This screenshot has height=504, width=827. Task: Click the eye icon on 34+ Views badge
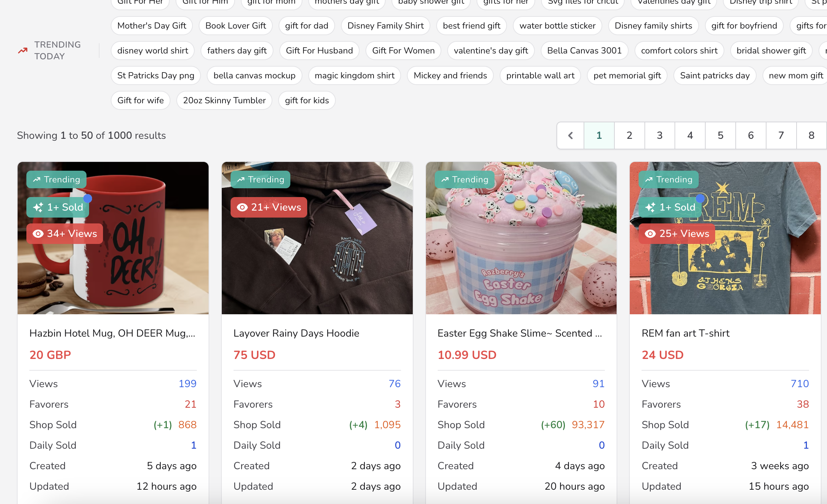coord(38,234)
